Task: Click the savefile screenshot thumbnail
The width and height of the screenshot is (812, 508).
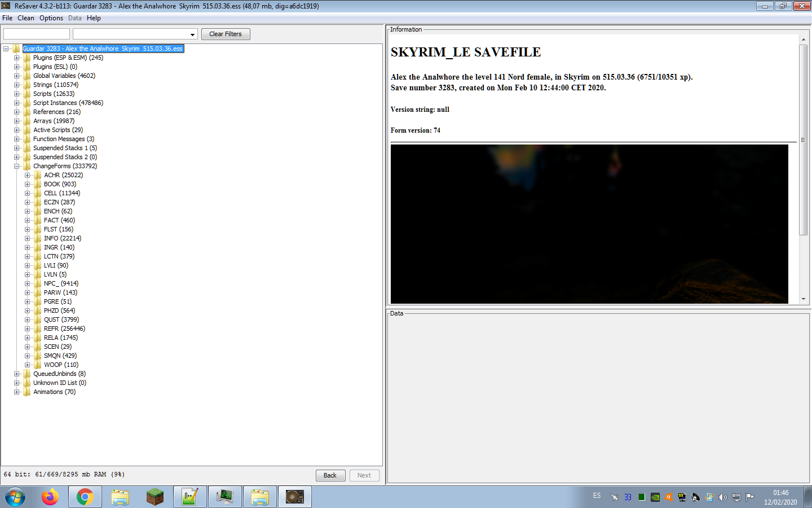Action: click(589, 224)
